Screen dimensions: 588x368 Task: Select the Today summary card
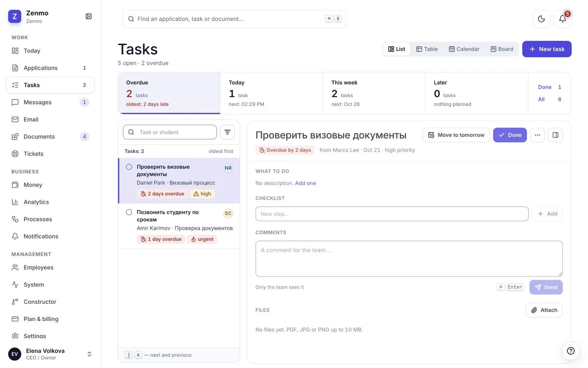[x=271, y=93]
